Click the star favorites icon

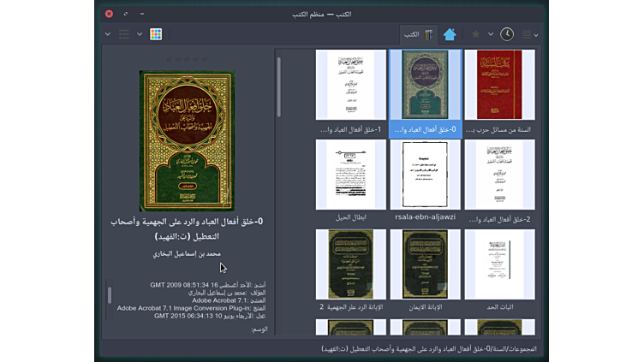point(476,34)
